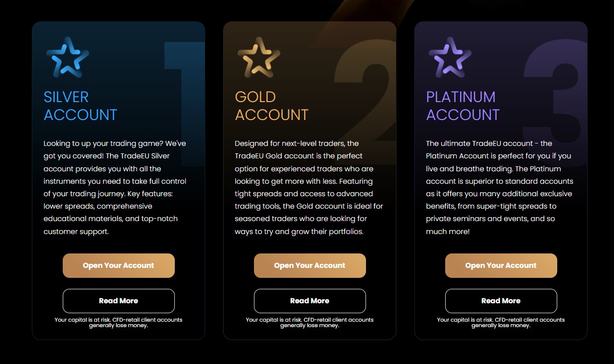This screenshot has width=614, height=364.
Task: Click the Platinum account description paragraph
Action: (499, 187)
